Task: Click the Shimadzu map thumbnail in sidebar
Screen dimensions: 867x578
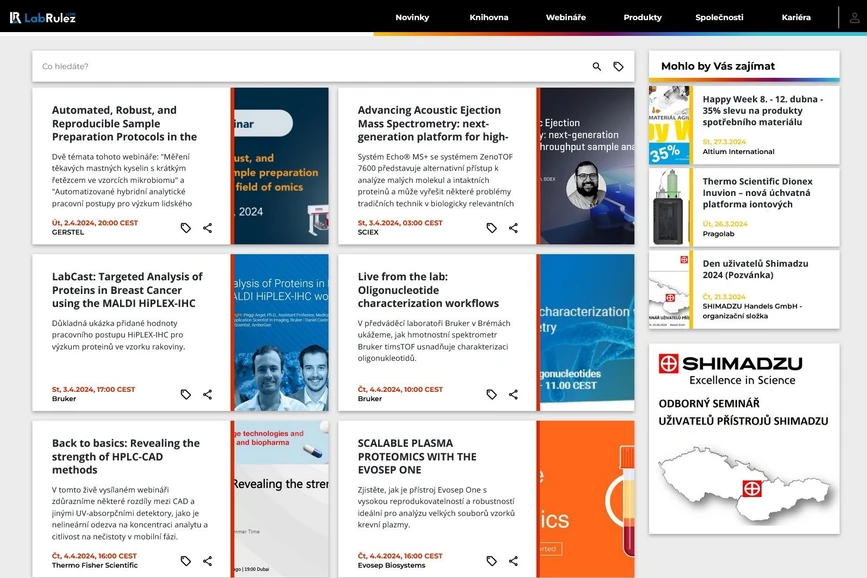Action: pos(670,290)
